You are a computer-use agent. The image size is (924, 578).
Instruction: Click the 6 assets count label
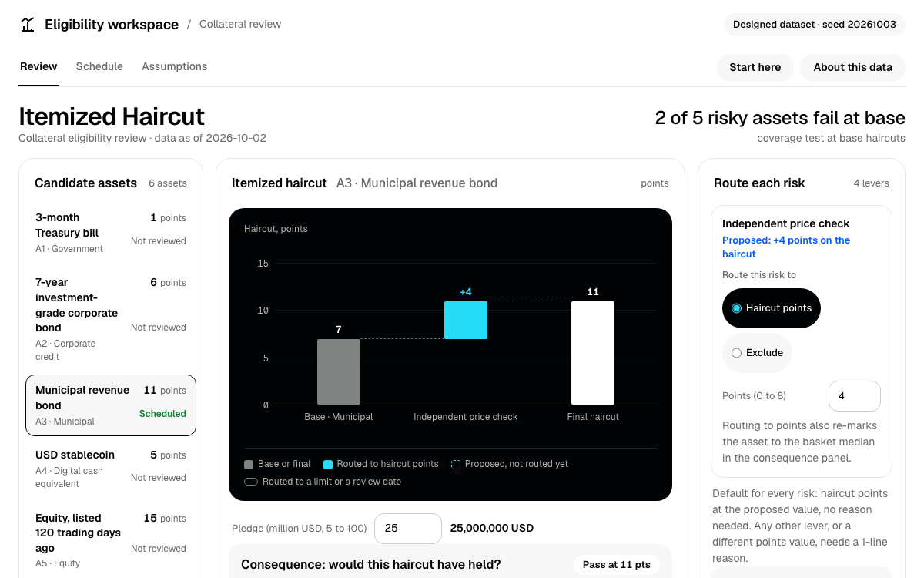168,183
